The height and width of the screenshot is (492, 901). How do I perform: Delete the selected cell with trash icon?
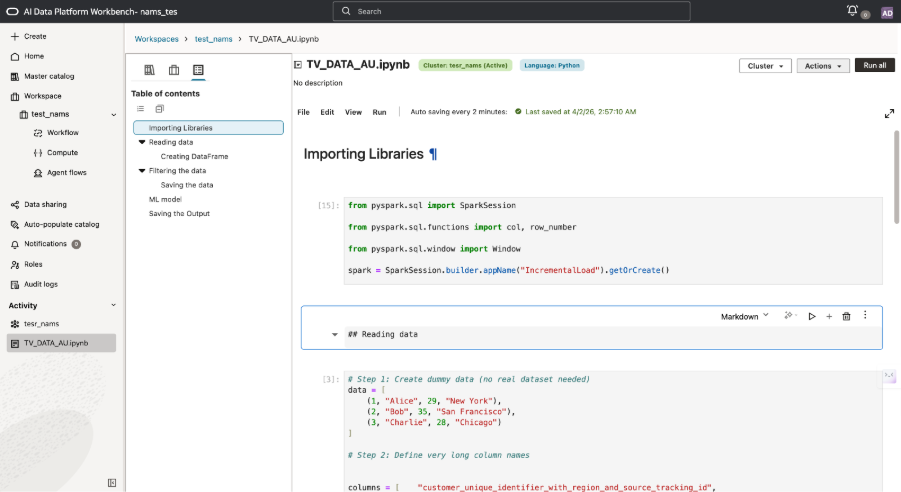(846, 316)
